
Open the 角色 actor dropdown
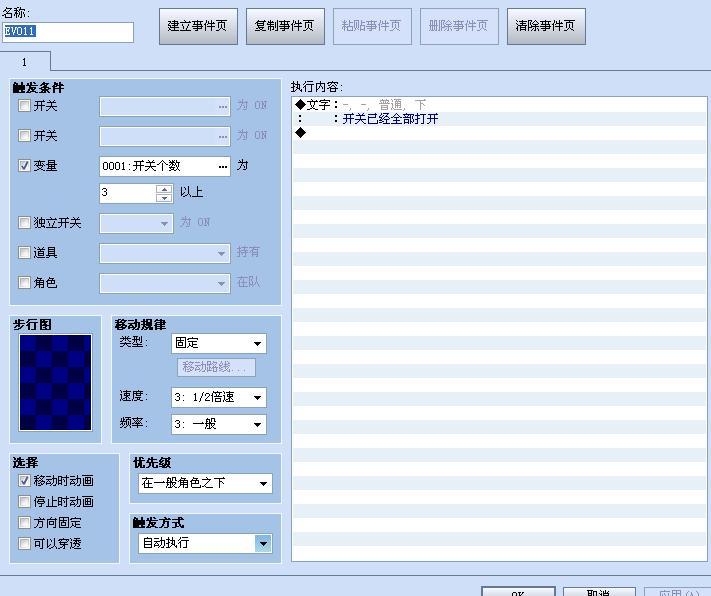pos(165,283)
